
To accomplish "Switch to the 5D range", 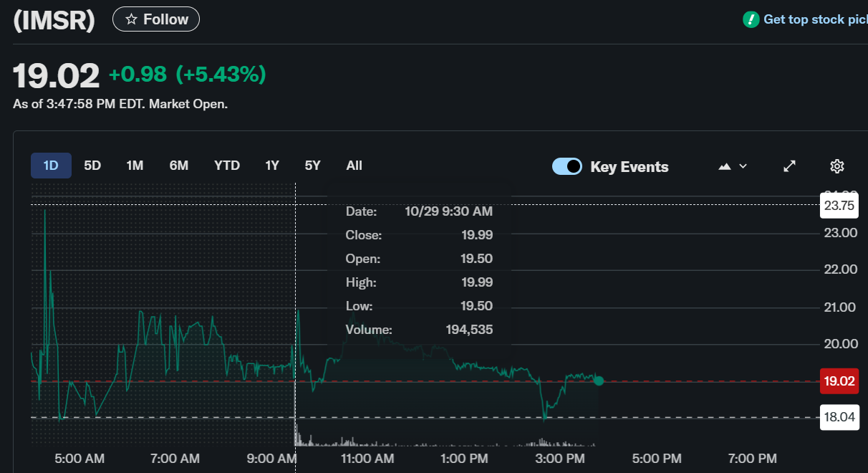I will point(92,166).
